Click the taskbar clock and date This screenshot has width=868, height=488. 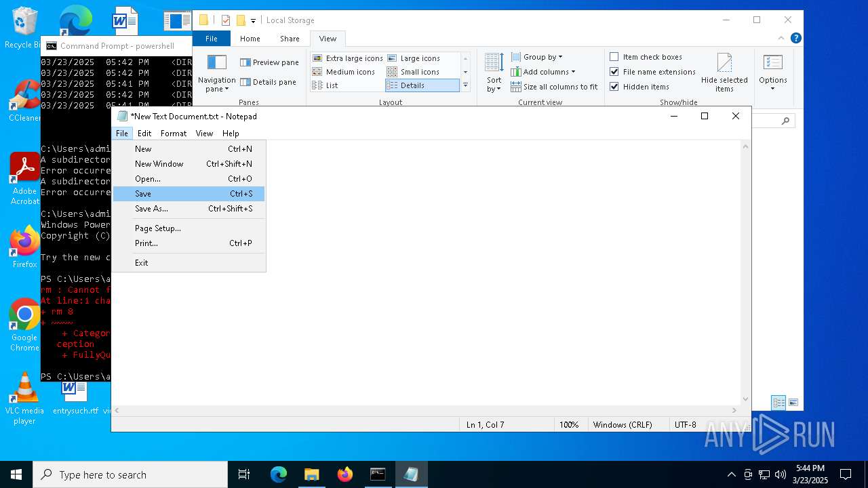tap(810, 474)
